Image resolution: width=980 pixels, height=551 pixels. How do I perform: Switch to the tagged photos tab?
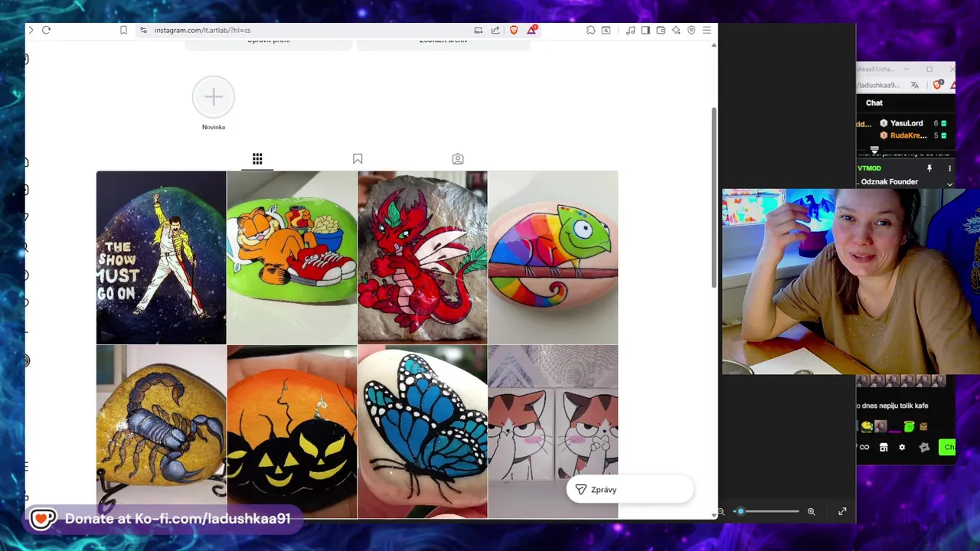tap(458, 158)
